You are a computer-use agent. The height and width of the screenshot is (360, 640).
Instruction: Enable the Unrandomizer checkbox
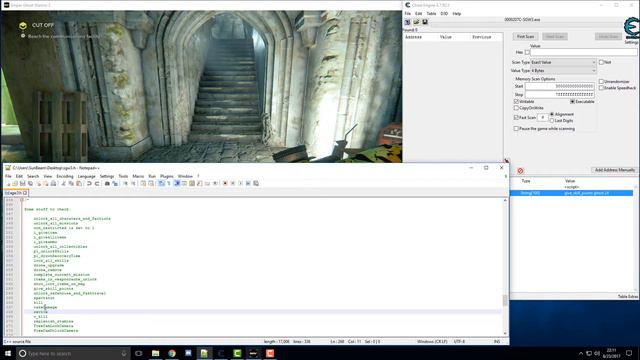pos(601,82)
